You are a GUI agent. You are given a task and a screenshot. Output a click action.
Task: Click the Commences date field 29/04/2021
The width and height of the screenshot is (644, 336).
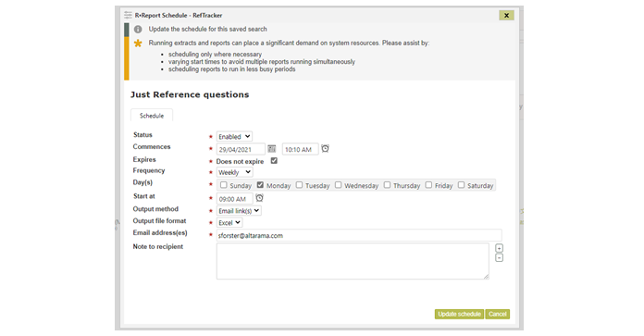241,149
